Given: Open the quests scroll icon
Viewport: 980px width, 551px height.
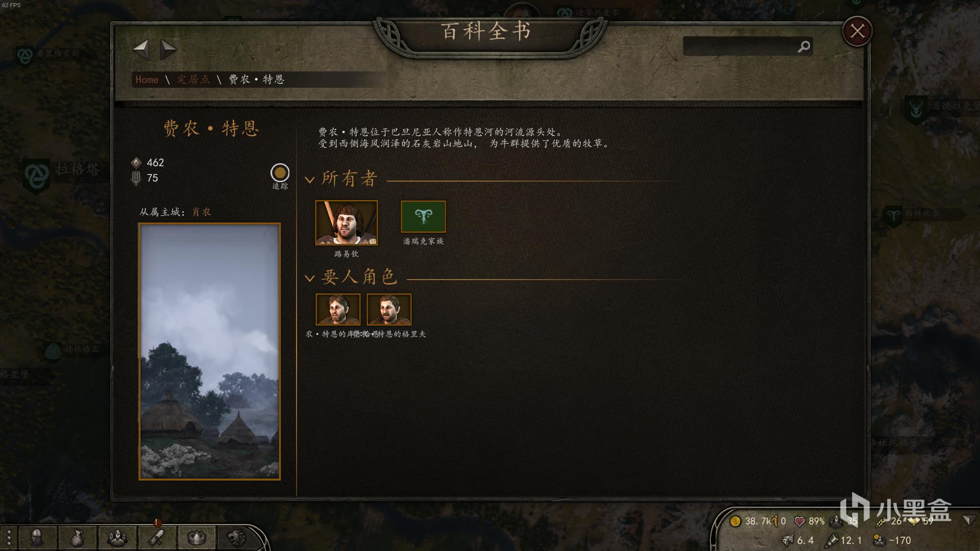Looking at the screenshot, I should [157, 537].
